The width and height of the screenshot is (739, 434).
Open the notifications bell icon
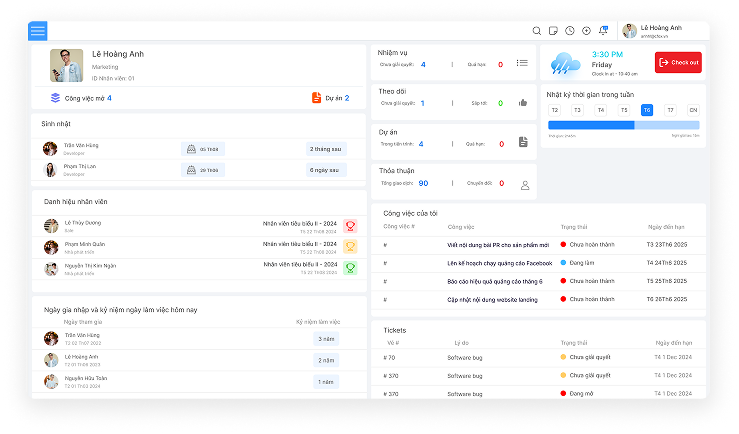click(x=603, y=31)
